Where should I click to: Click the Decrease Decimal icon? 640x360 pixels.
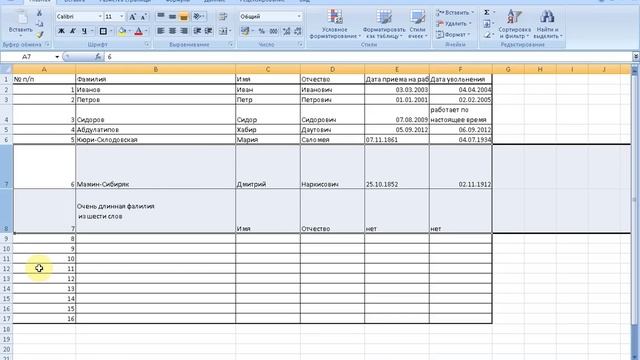point(298,31)
